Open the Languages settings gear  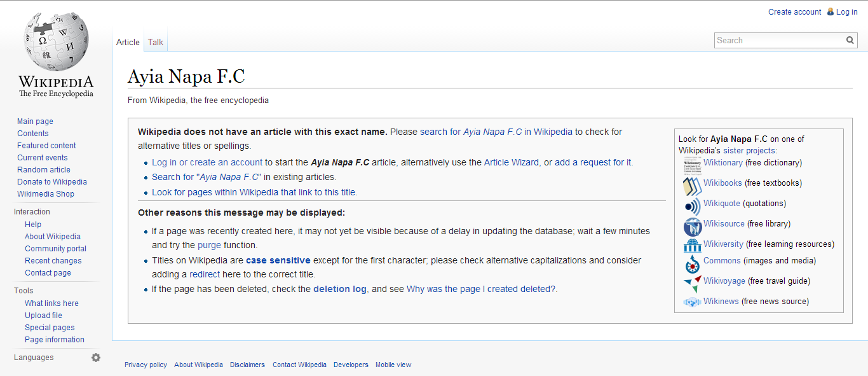(x=96, y=358)
